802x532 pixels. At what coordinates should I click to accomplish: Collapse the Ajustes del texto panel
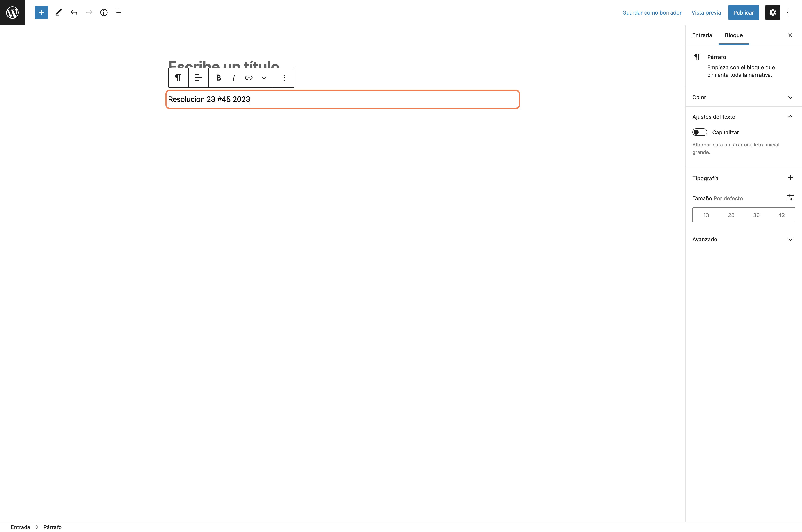[744, 117]
